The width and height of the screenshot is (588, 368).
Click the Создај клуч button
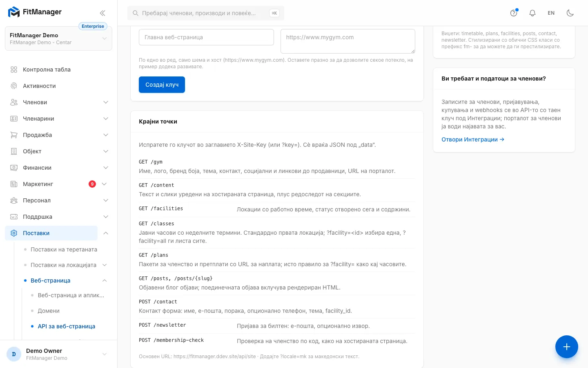162,85
